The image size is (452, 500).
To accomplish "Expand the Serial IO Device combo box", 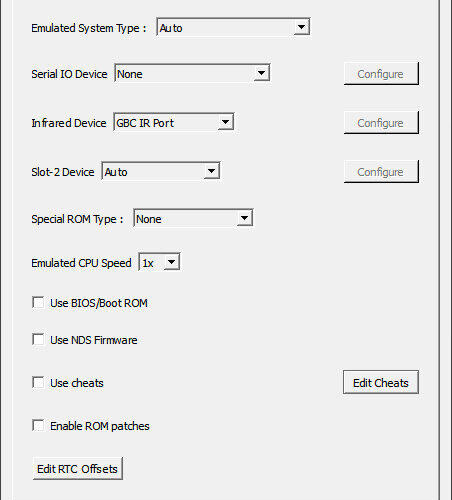I will pos(192,73).
